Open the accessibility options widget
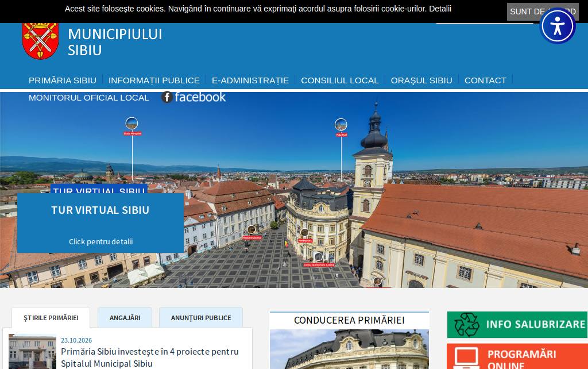588x369 pixels. coord(557,26)
